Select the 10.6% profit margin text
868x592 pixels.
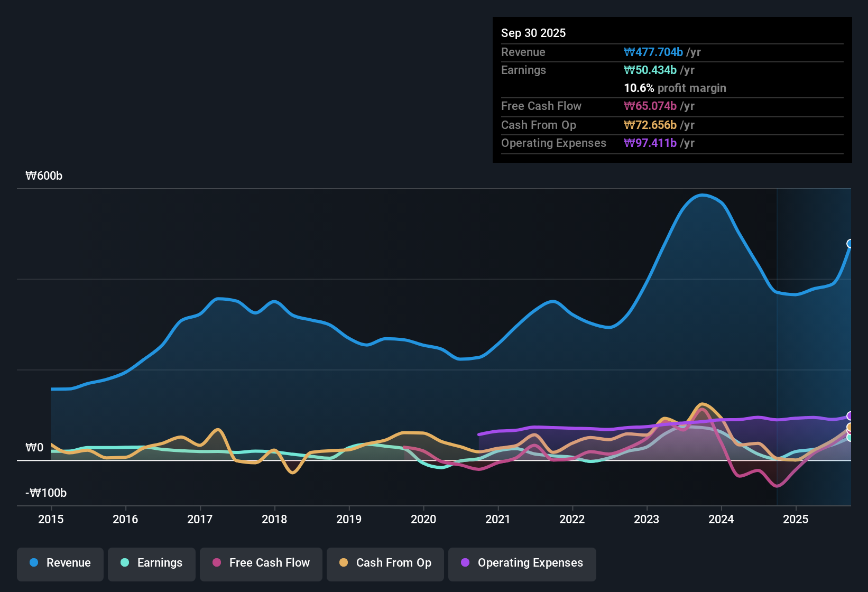point(675,88)
